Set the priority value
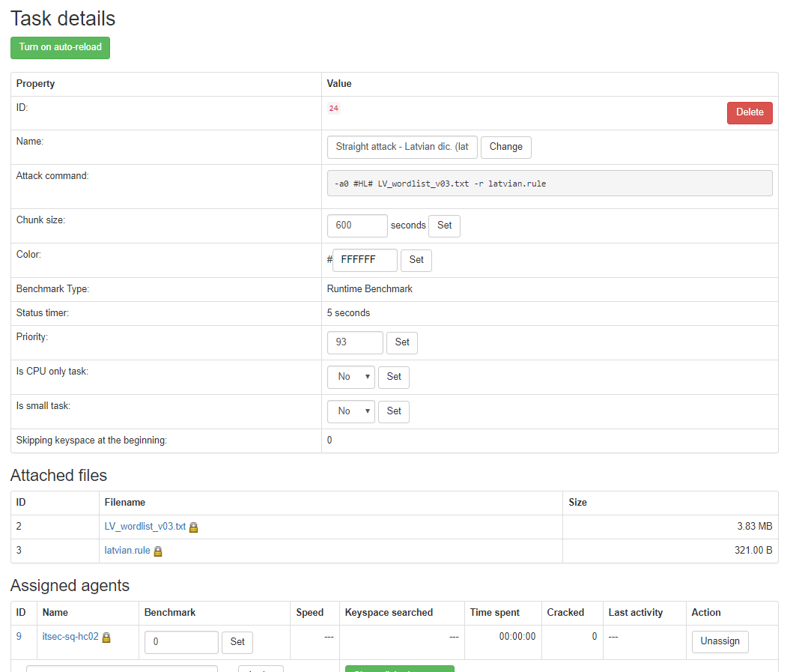 pos(402,342)
